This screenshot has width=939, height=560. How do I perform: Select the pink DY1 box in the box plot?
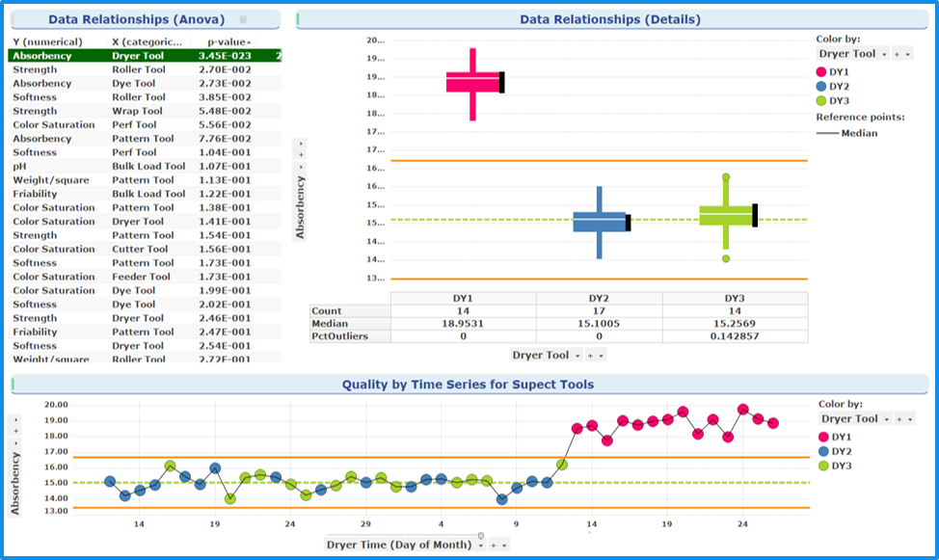[473, 82]
